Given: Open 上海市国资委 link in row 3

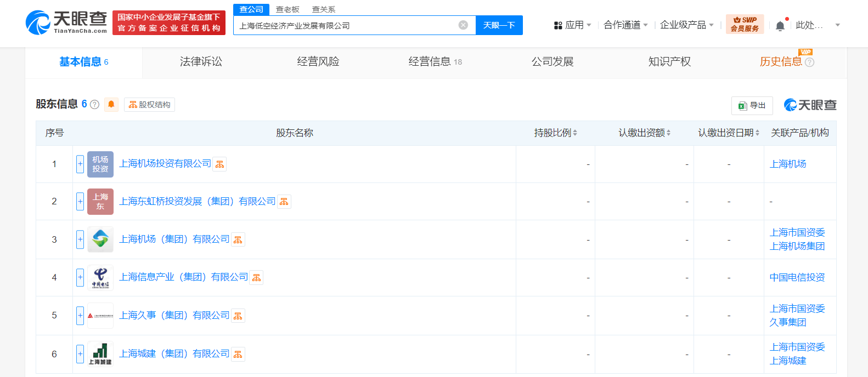Looking at the screenshot, I should click(797, 233).
